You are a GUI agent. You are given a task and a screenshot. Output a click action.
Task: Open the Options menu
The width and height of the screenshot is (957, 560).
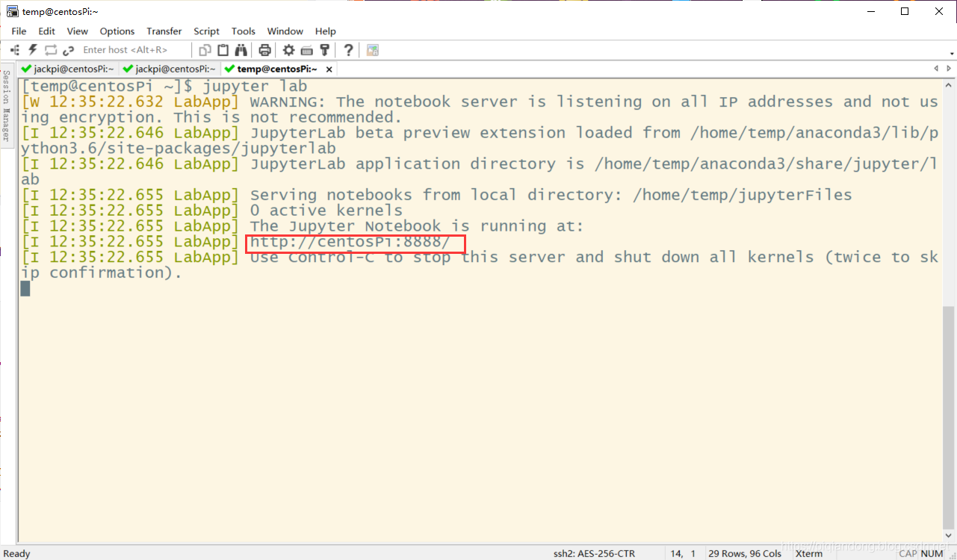(x=117, y=31)
